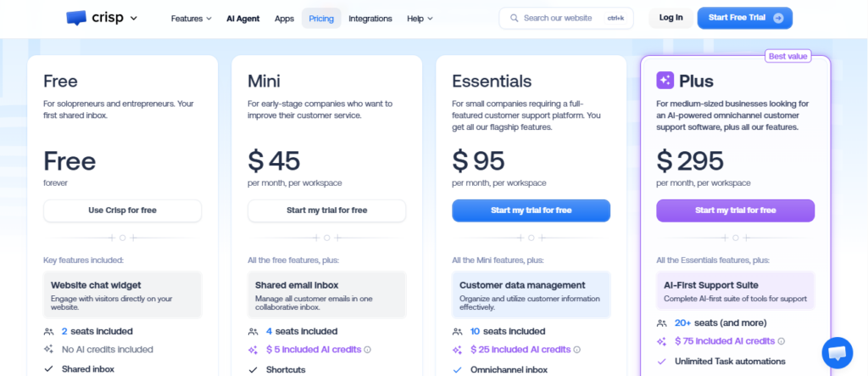This screenshot has height=376, width=868.
Task: Click the magnifier icon in search box
Action: [515, 19]
